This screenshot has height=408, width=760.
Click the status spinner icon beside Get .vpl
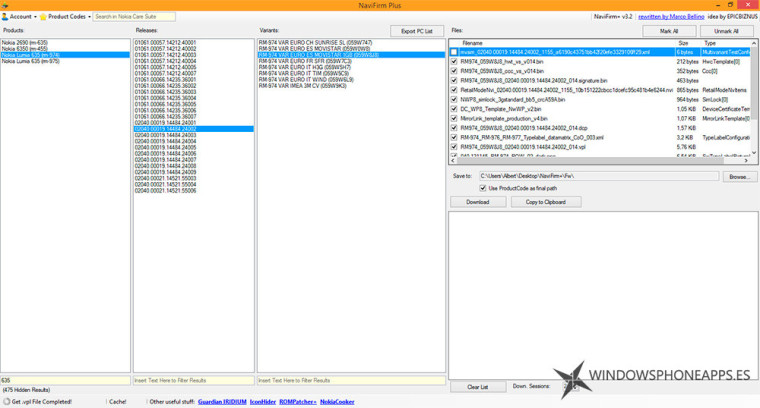(6, 402)
